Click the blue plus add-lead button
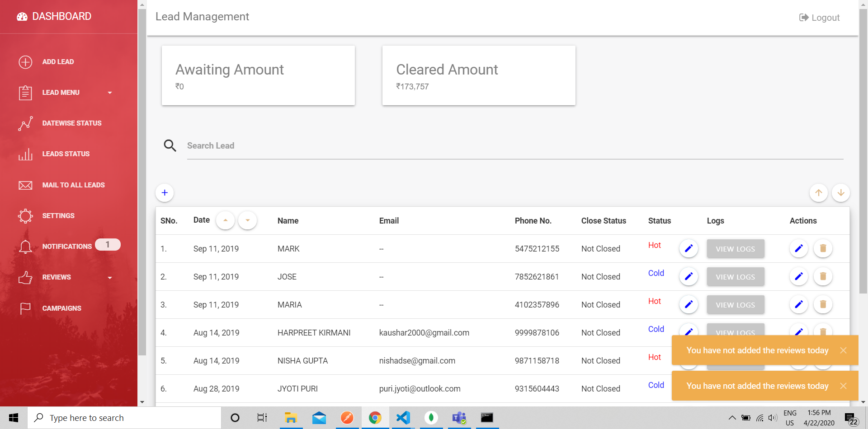This screenshot has width=868, height=429. 165,193
